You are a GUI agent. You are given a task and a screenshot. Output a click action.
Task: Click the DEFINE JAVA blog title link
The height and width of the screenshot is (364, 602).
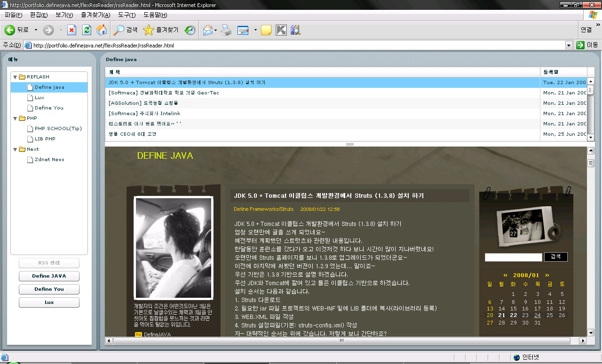(165, 155)
